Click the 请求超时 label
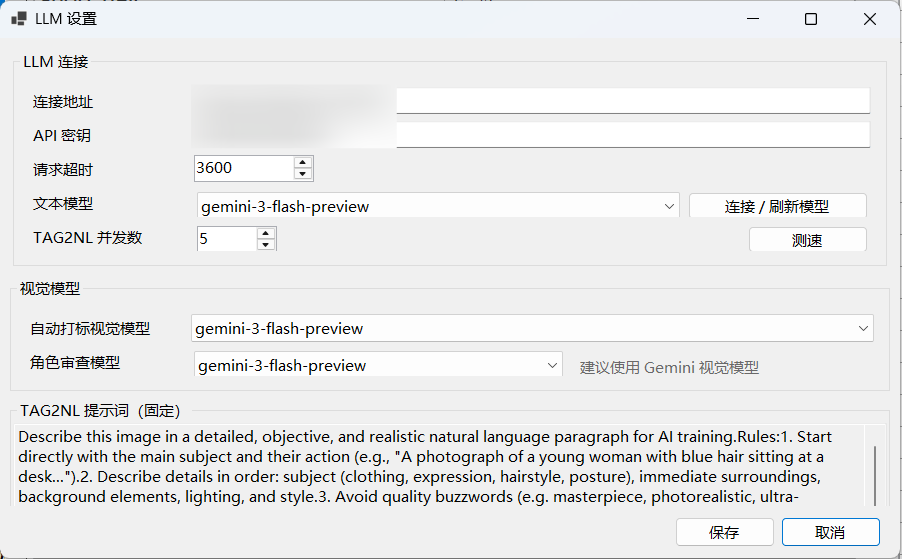 click(x=63, y=170)
